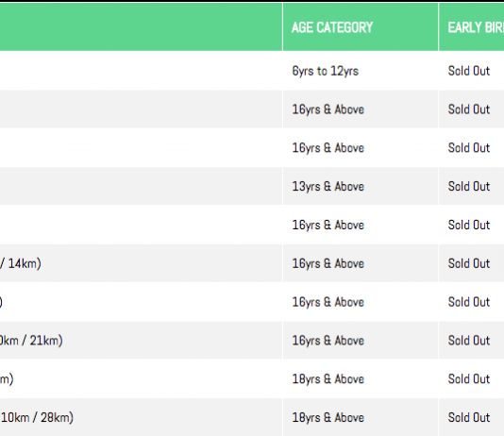
Task: Click last 18yrs & Above age cell
Action: tap(328, 418)
